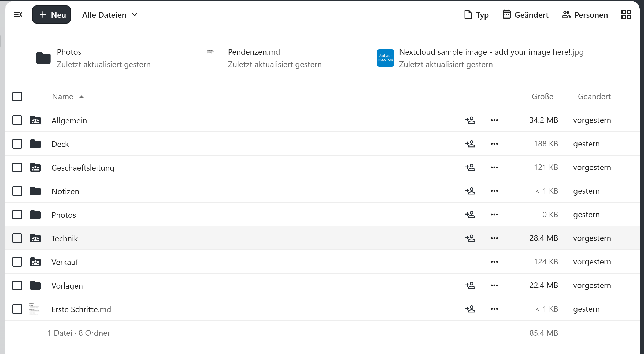Click the Nextcloud sample image thumbnail

pos(385,58)
